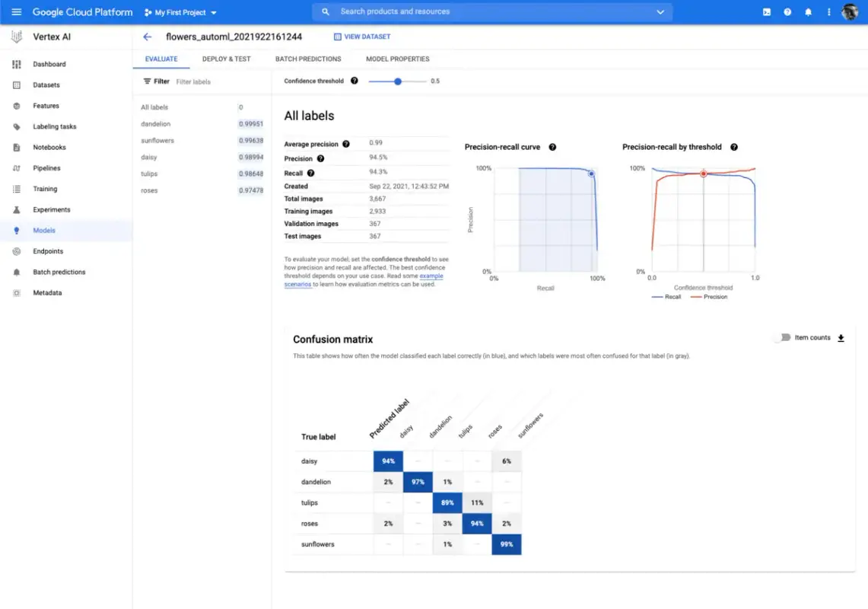This screenshot has width=868, height=609.
Task: Open the My First Project selector
Action: 180,12
